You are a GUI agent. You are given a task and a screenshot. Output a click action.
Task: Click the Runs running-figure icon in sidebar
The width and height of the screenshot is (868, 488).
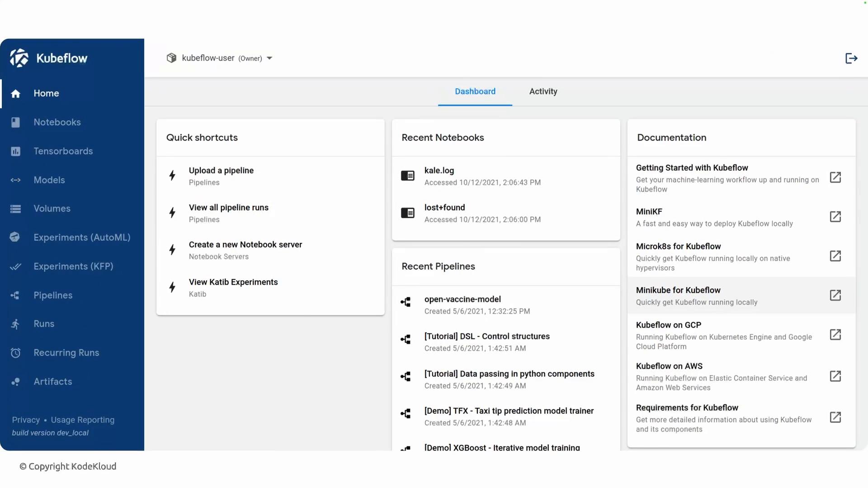[x=15, y=324]
